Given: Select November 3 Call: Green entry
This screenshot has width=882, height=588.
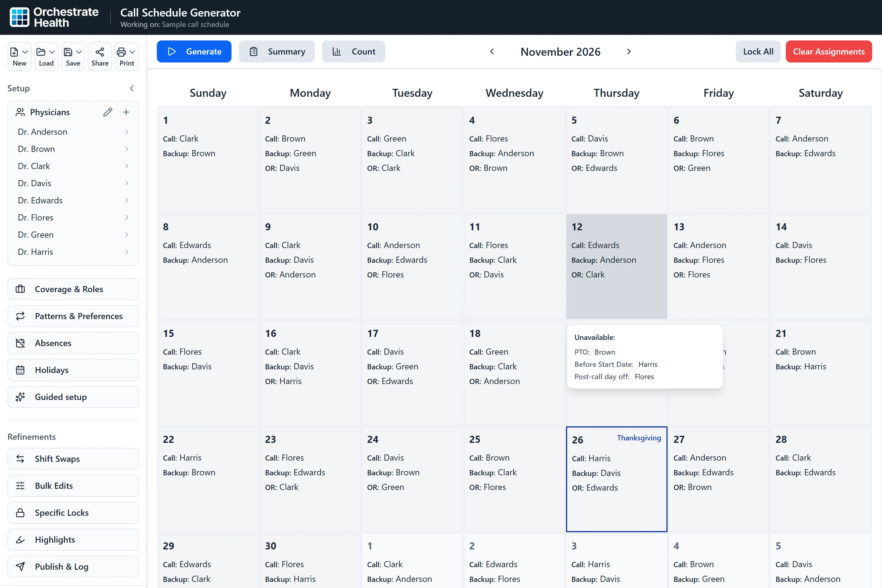Looking at the screenshot, I should click(386, 139).
